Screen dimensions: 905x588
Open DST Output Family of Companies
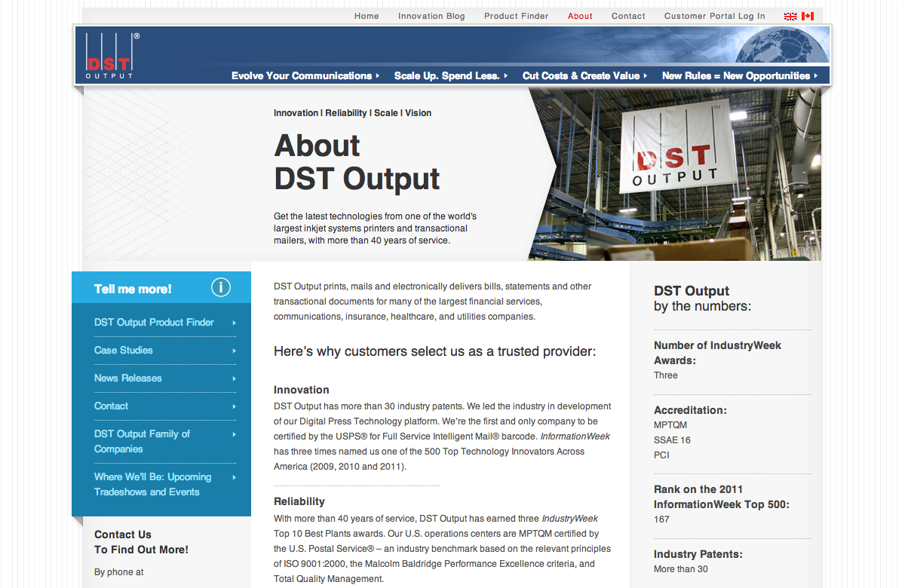tap(143, 441)
